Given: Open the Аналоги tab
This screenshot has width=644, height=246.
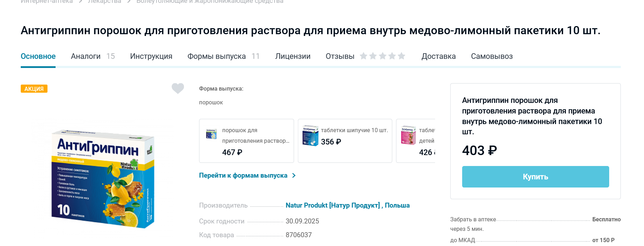Looking at the screenshot, I should (85, 56).
